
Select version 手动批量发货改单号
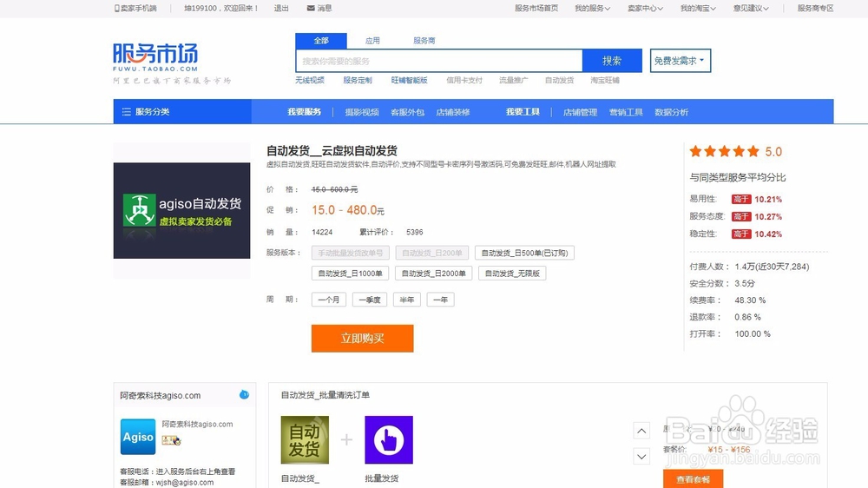click(351, 253)
